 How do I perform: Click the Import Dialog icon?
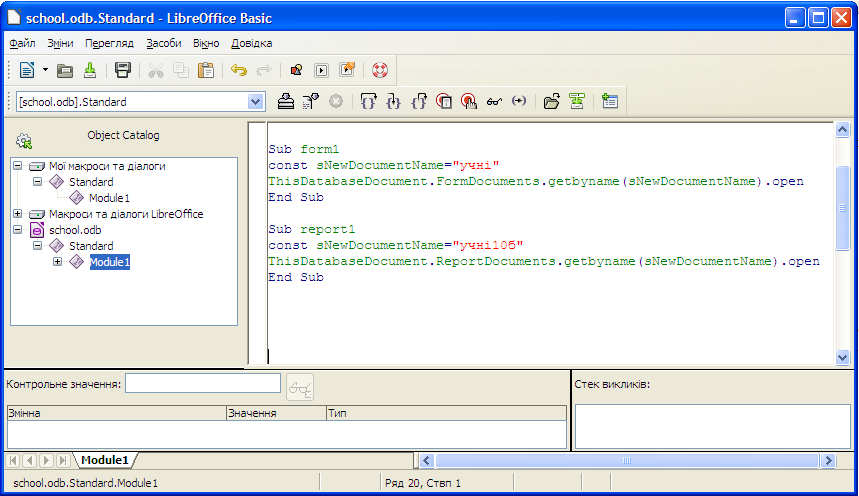(x=610, y=101)
